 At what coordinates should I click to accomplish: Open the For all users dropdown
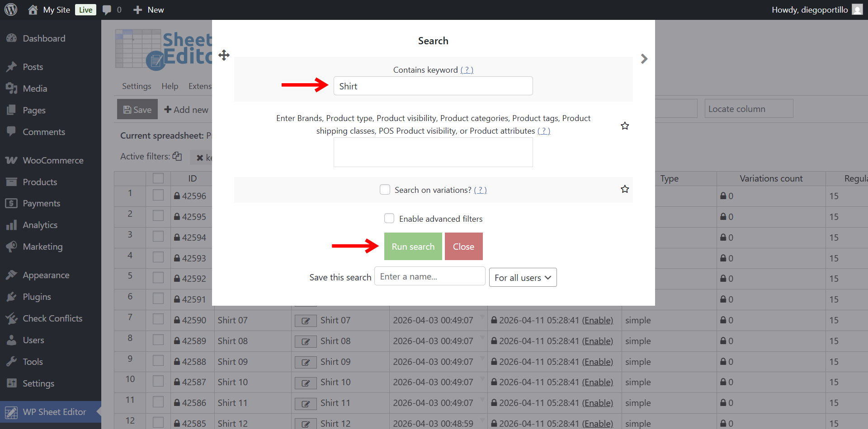[523, 277]
